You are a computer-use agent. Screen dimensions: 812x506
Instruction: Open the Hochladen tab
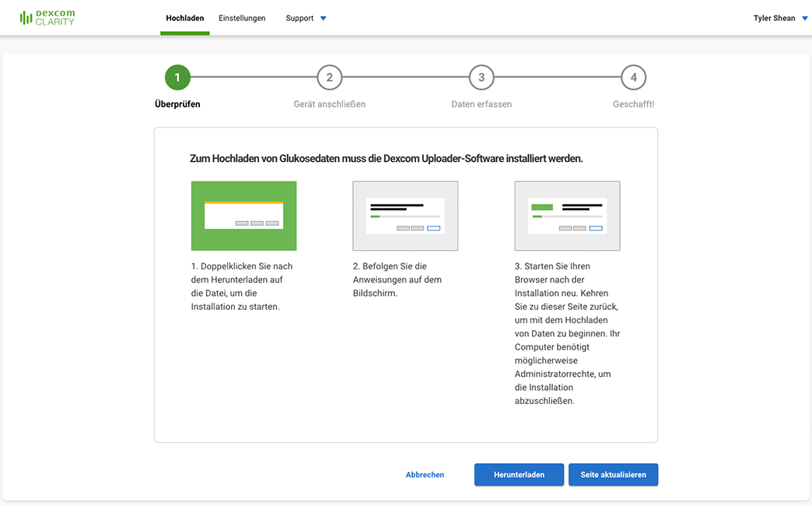[185, 18]
